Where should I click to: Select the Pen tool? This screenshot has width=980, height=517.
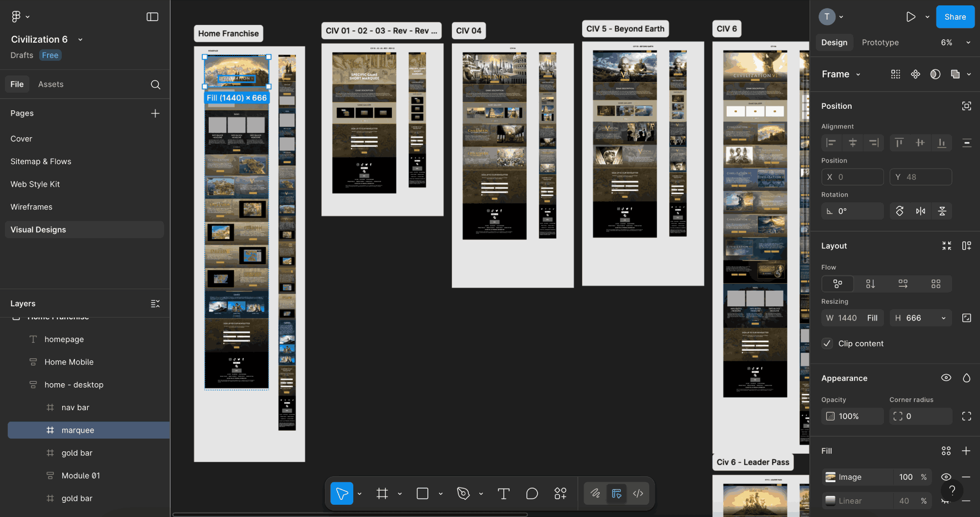(x=463, y=493)
